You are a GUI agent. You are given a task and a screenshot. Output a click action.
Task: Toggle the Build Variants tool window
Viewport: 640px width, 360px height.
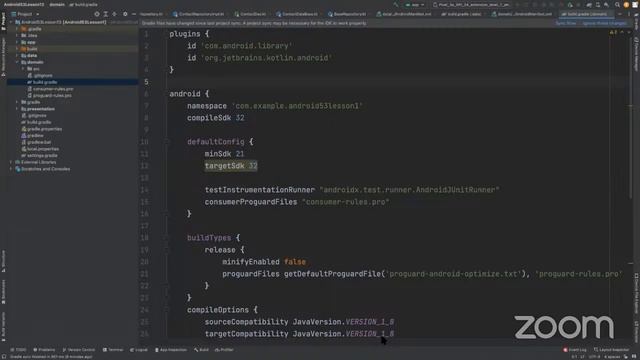[3, 327]
